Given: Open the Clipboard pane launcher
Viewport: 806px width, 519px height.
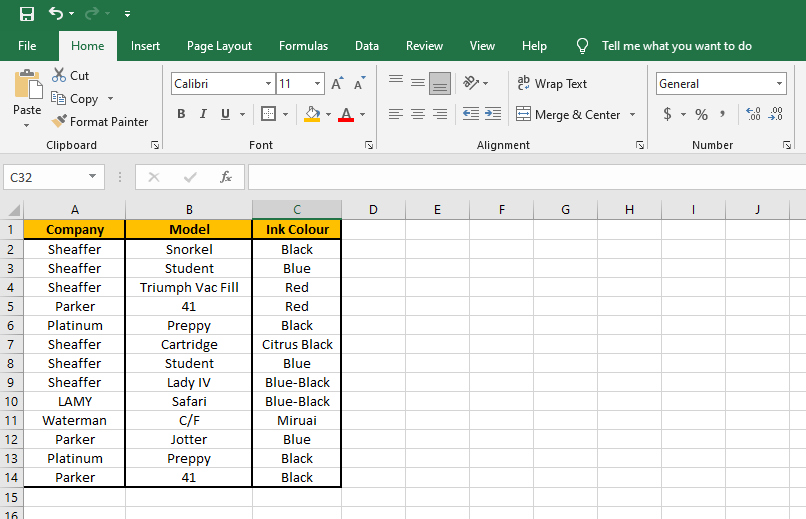Looking at the screenshot, I should (x=155, y=145).
